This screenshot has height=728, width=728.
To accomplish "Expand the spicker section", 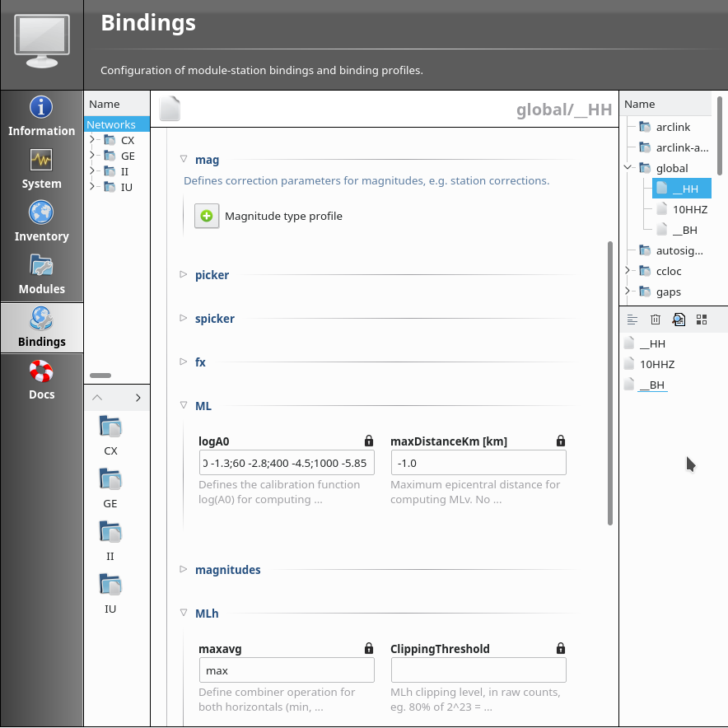I will (x=184, y=318).
